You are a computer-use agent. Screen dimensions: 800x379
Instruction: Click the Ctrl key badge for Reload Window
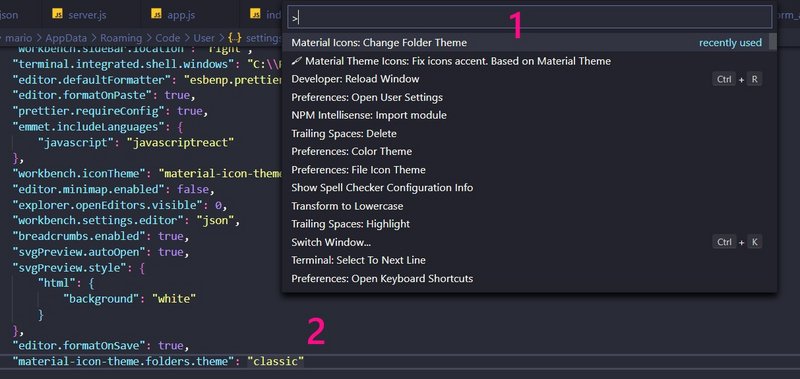point(724,79)
